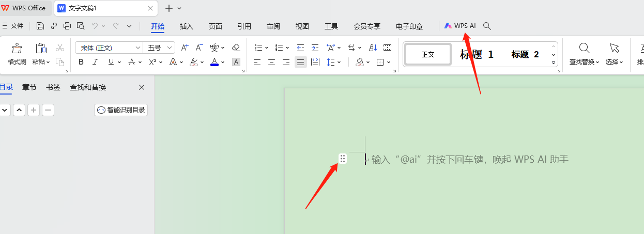Click the Undo arrow icon
Viewport: 644px width, 234px height.
point(95,26)
